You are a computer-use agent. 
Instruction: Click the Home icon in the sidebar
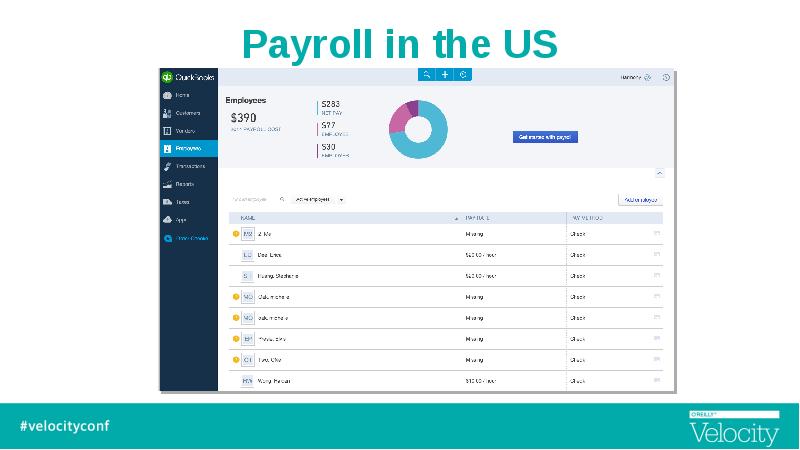(167, 95)
